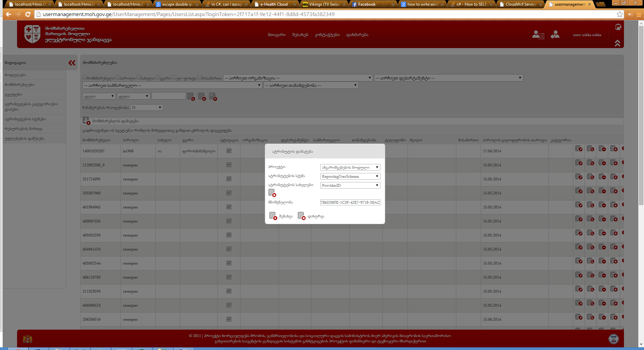Click the მომხმარებლის დამატება add user link
This screenshot has width=644, height=350.
(x=115, y=121)
